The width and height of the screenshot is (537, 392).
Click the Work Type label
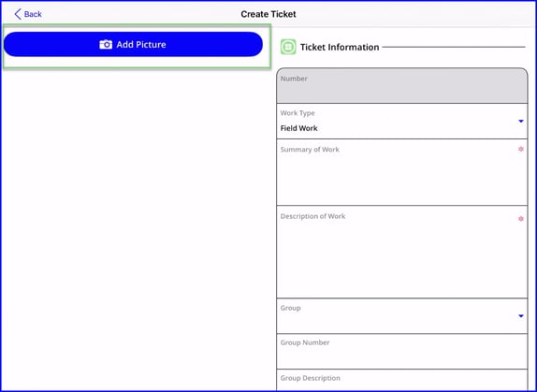coord(298,113)
